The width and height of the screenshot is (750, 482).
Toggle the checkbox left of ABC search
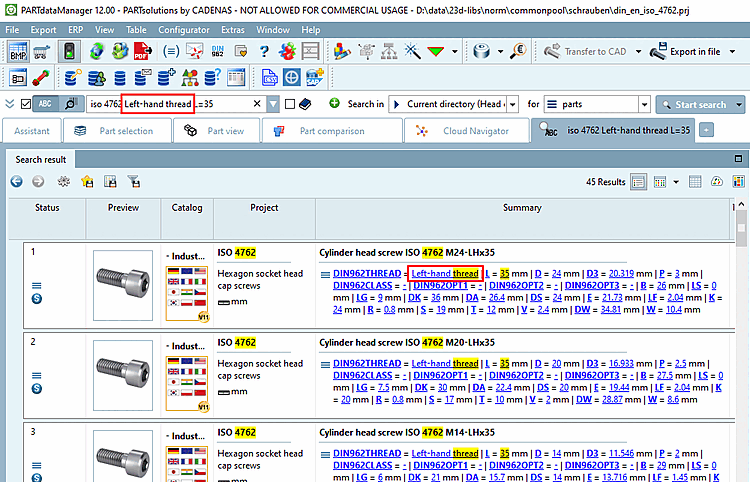click(x=26, y=104)
